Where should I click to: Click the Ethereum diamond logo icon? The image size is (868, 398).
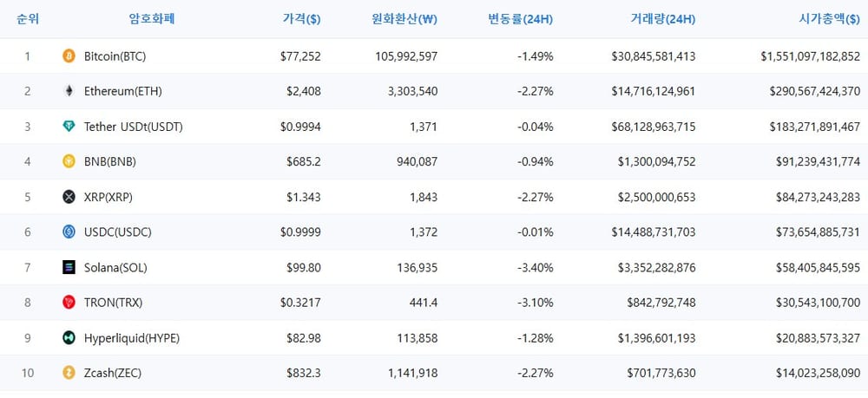tap(69, 91)
